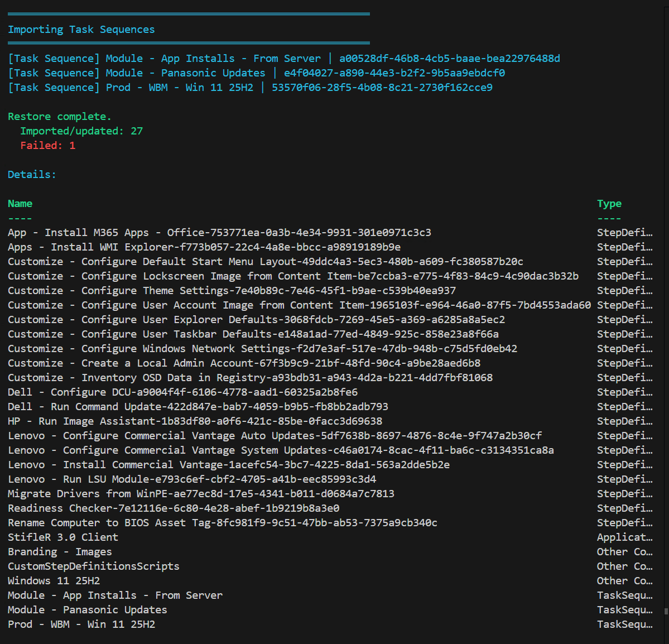
Task: Select the Lenovo Run LSU Module row
Action: (x=192, y=479)
